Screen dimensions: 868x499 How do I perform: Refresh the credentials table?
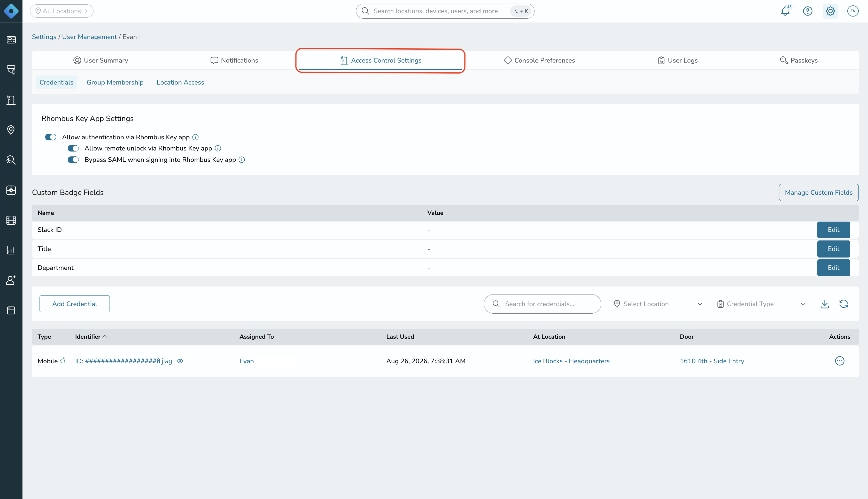pyautogui.click(x=843, y=304)
